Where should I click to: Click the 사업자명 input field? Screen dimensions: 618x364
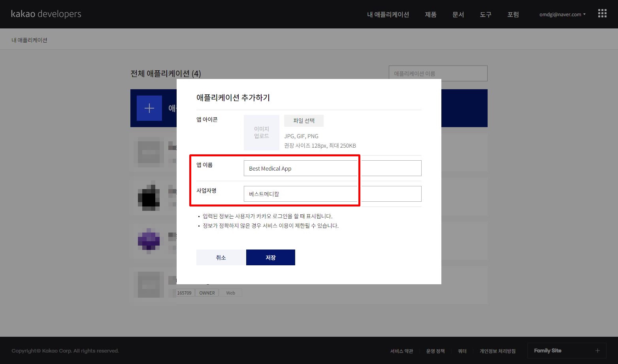pyautogui.click(x=333, y=194)
